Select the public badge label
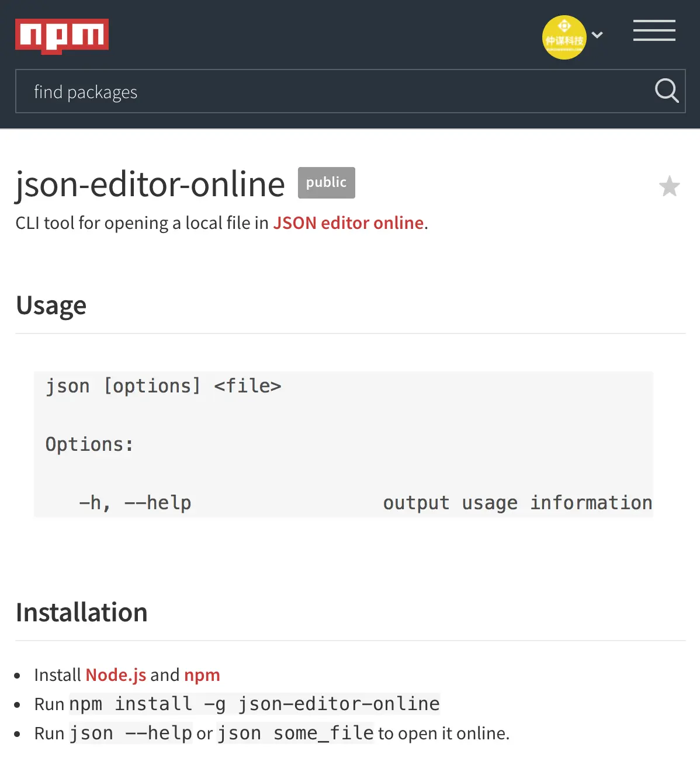Viewport: 700px width, 758px height. click(x=327, y=183)
